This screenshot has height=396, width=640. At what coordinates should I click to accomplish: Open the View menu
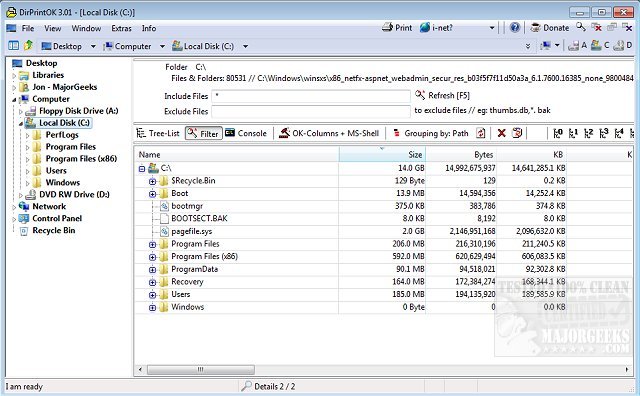53,28
